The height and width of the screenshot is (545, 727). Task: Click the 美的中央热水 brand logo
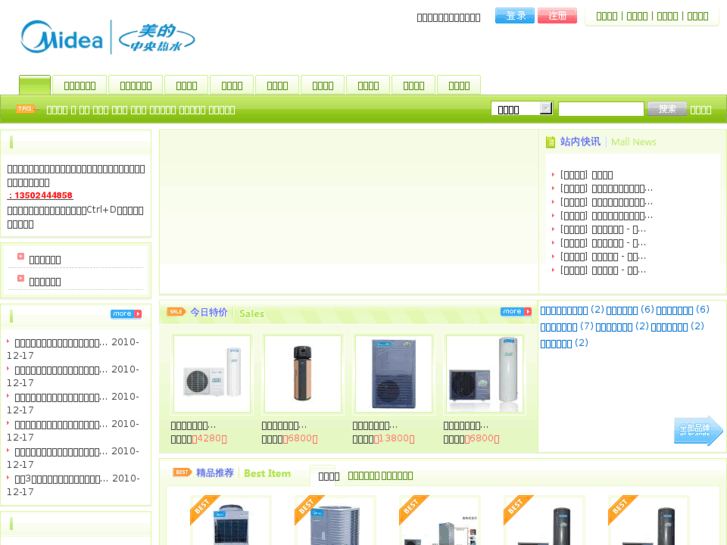[157, 38]
